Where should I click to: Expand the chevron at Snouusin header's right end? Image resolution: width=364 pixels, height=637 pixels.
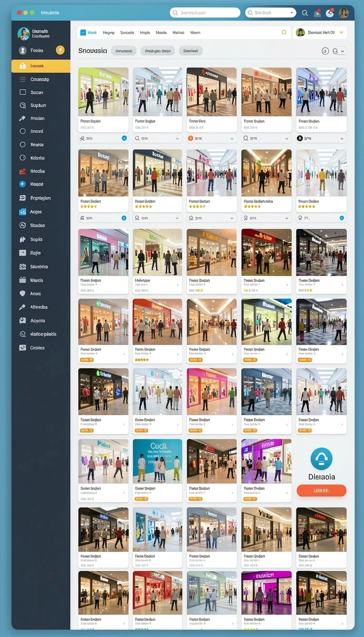(343, 51)
